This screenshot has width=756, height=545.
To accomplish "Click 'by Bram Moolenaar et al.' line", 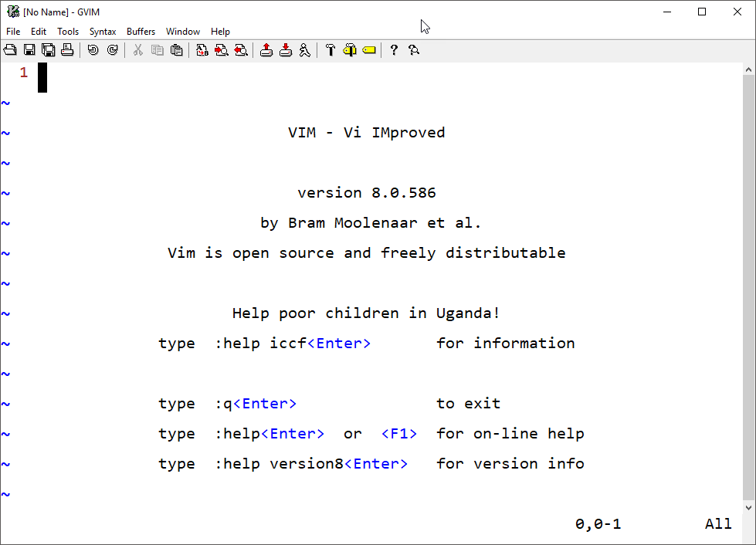I will (371, 222).
